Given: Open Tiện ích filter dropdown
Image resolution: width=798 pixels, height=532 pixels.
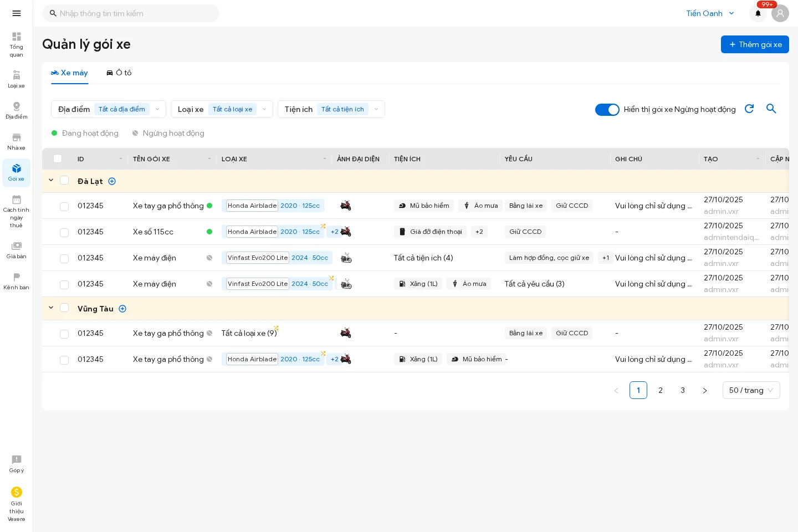Looking at the screenshot, I should pyautogui.click(x=331, y=109).
